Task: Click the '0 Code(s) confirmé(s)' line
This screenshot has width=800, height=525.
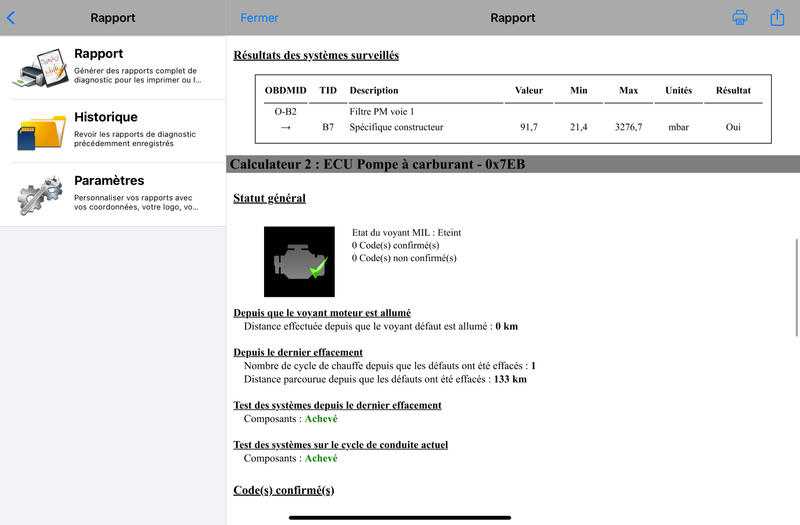Action: pyautogui.click(x=395, y=245)
